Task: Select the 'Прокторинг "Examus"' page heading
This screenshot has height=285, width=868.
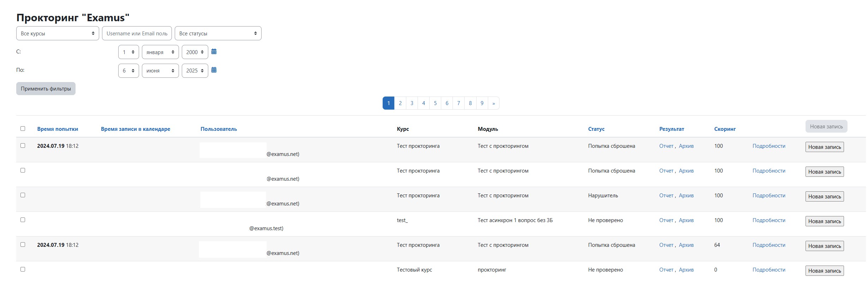Action: (73, 18)
